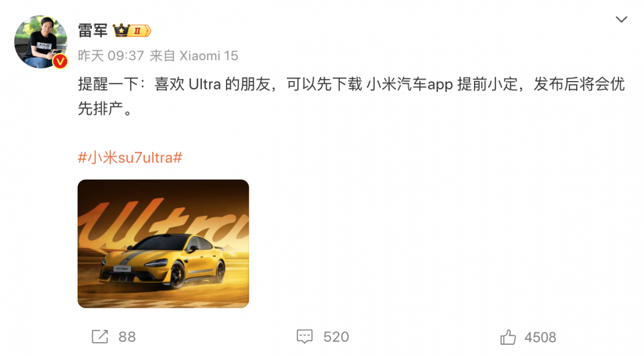This screenshot has width=644, height=356.
Task: Open the #小米su7ultra# hashtag topic
Action: pyautogui.click(x=130, y=157)
